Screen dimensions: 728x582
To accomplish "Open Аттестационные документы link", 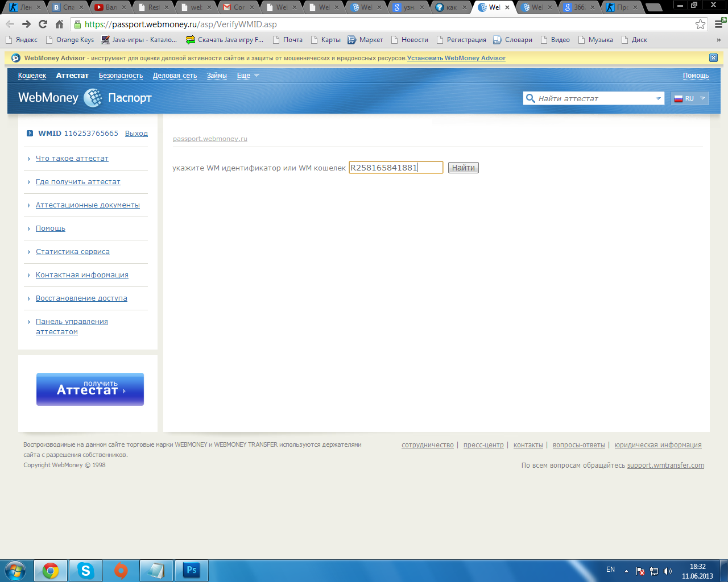I will tap(88, 205).
